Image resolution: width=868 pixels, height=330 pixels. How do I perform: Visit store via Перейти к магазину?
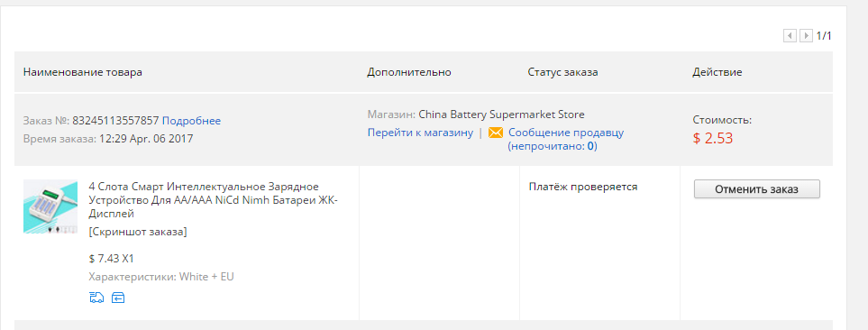(x=420, y=133)
